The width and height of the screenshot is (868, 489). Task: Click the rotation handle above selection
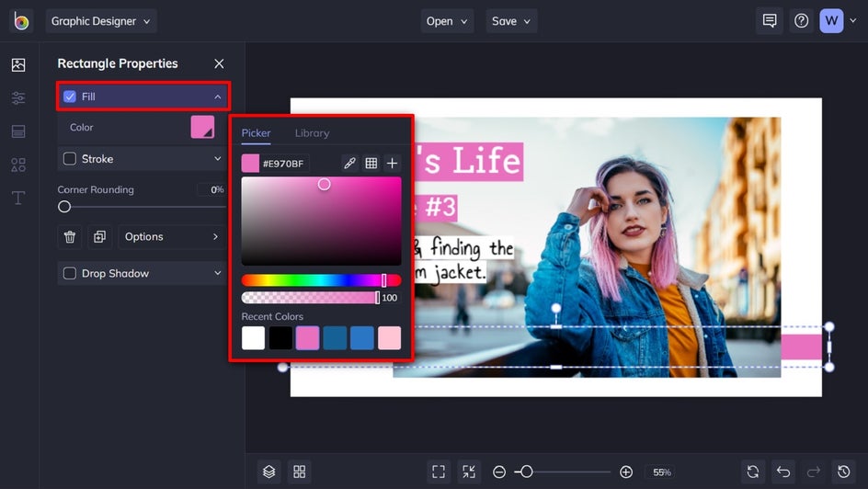point(555,308)
